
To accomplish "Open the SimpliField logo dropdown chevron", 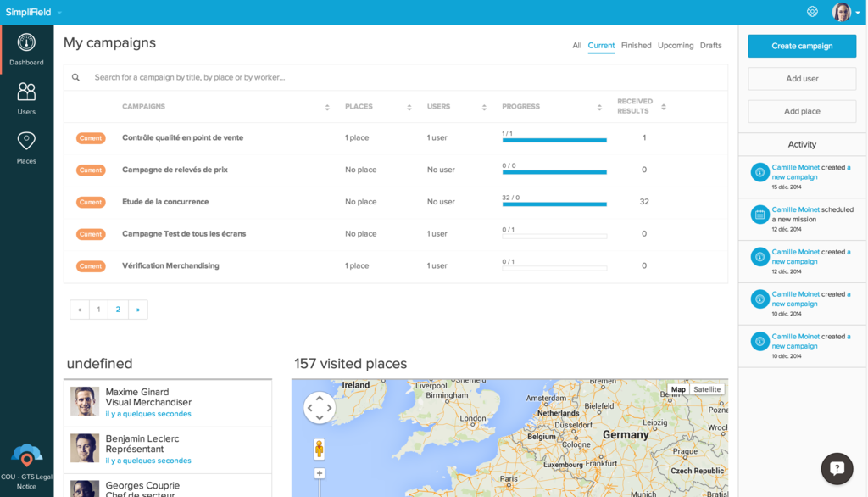I will coord(58,12).
